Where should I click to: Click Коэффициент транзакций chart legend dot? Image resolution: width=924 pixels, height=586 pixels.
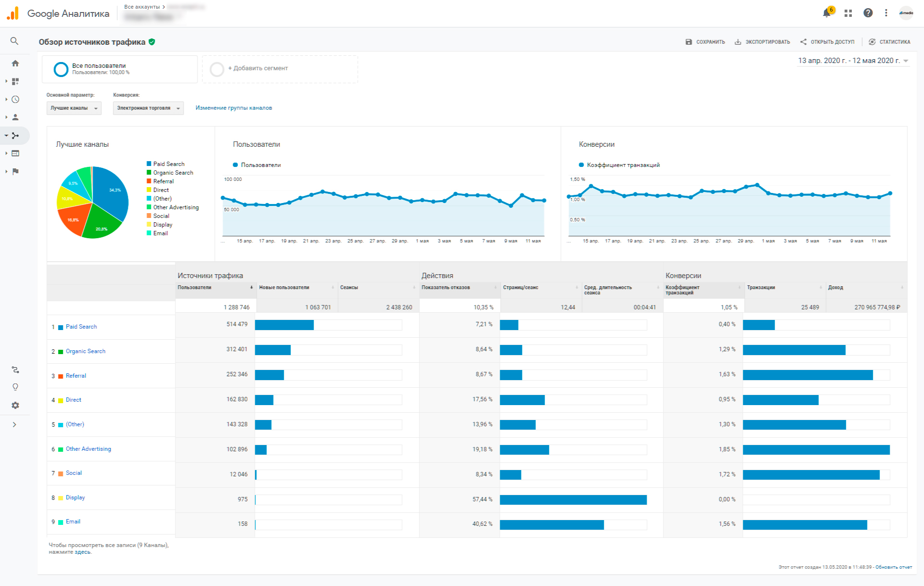(x=581, y=165)
